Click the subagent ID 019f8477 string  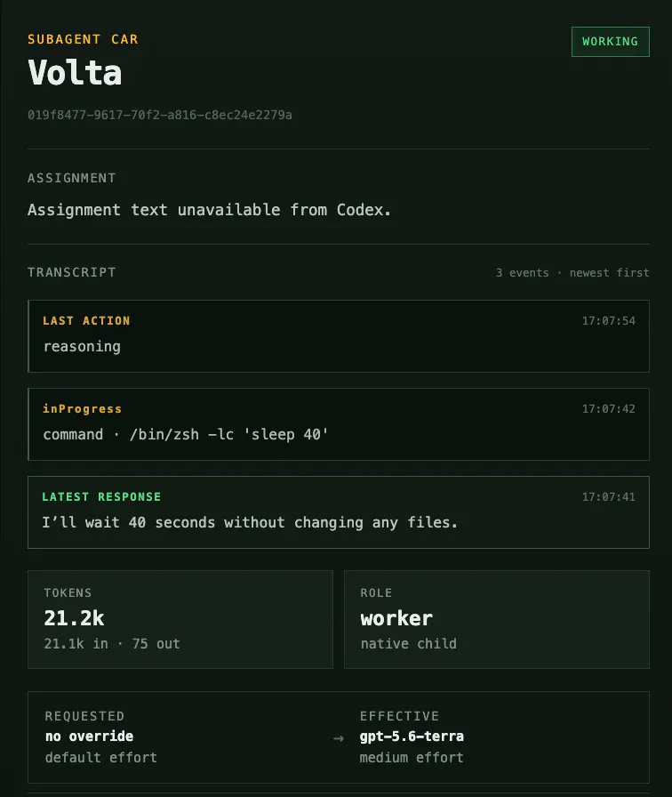click(159, 115)
